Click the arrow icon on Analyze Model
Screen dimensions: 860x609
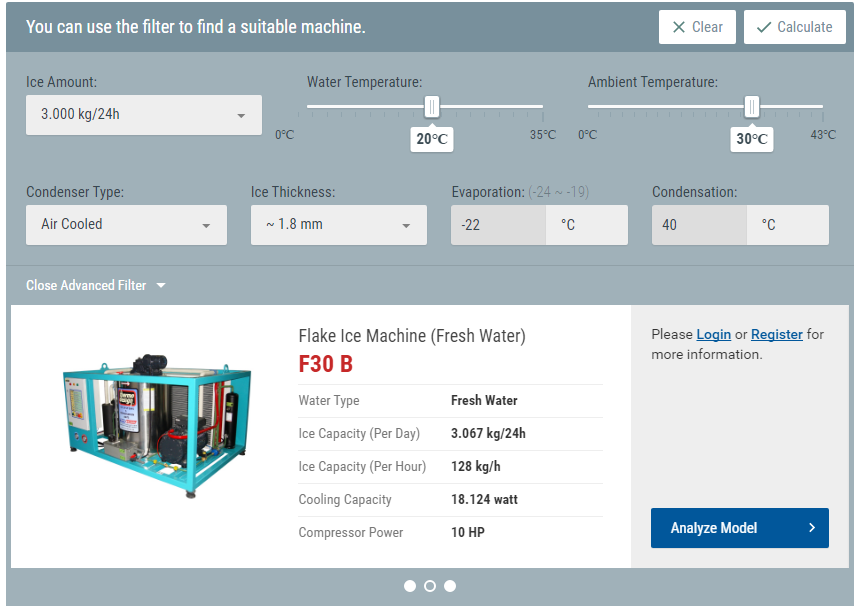pyautogui.click(x=812, y=527)
